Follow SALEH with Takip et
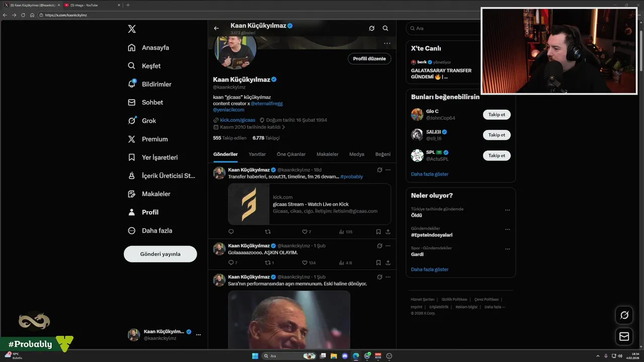Screen dimensions: 644x362 [x=497, y=135]
